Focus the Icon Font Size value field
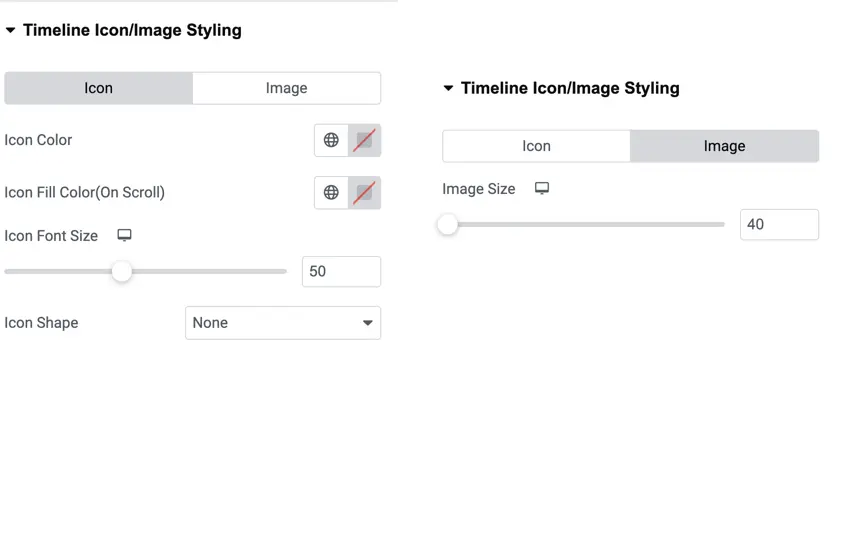The height and width of the screenshot is (549, 846). (342, 271)
